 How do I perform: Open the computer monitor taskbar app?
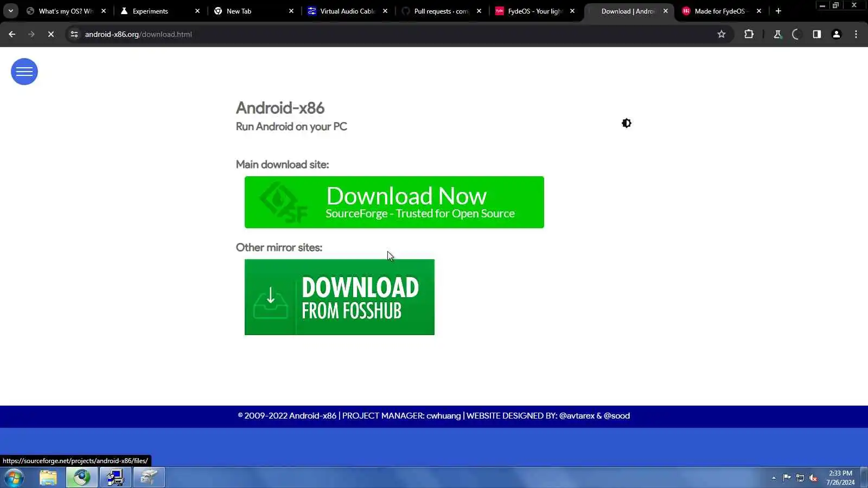pos(116,478)
